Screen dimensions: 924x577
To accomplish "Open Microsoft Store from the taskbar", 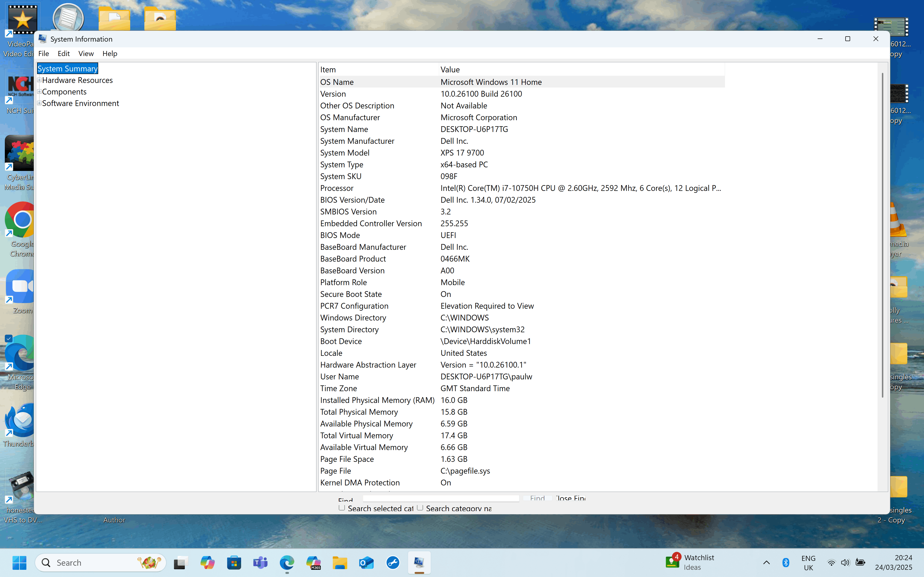I will [234, 563].
